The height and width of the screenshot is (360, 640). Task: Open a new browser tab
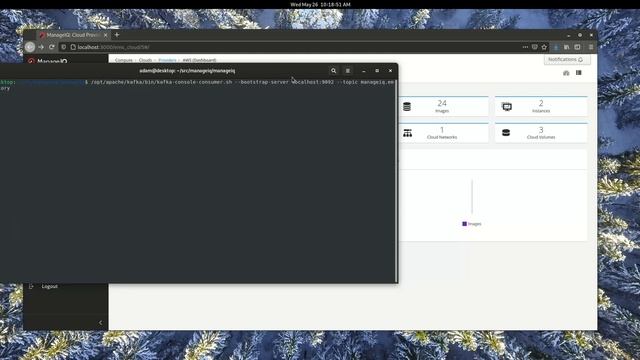click(117, 35)
